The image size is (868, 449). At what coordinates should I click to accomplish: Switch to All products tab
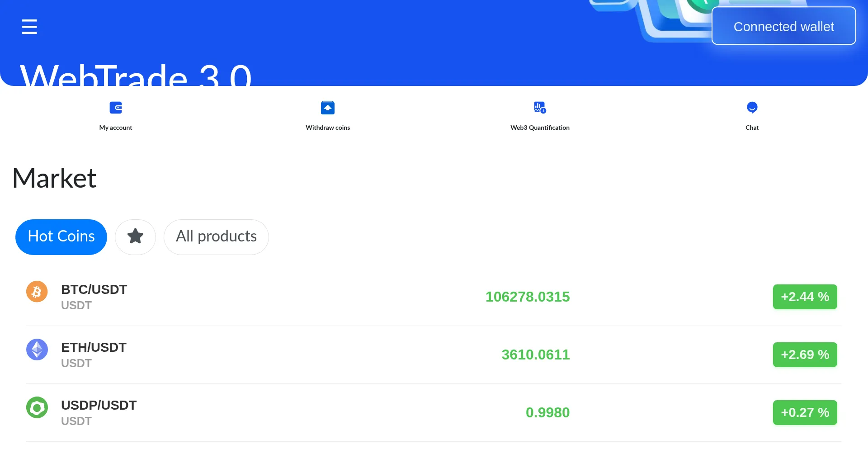coord(216,237)
